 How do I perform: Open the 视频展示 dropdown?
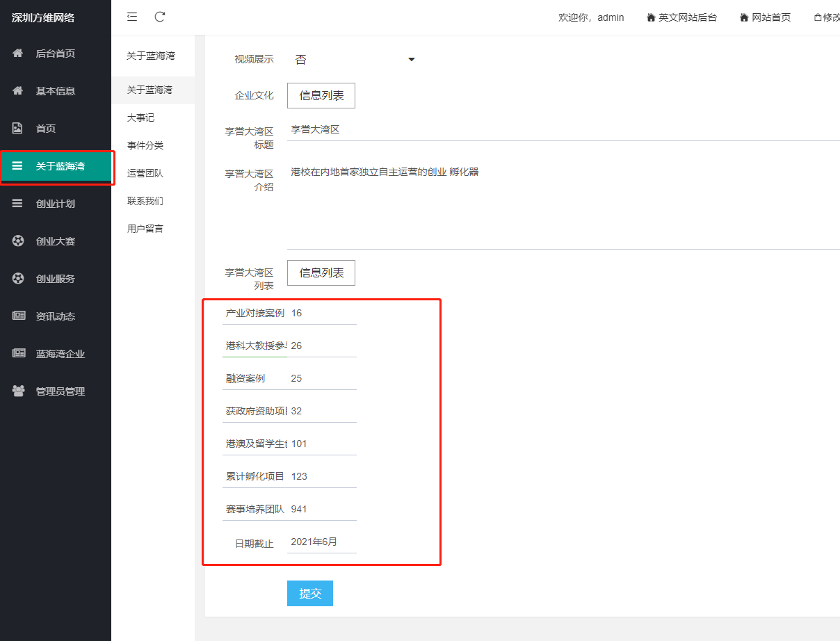[x=355, y=60]
